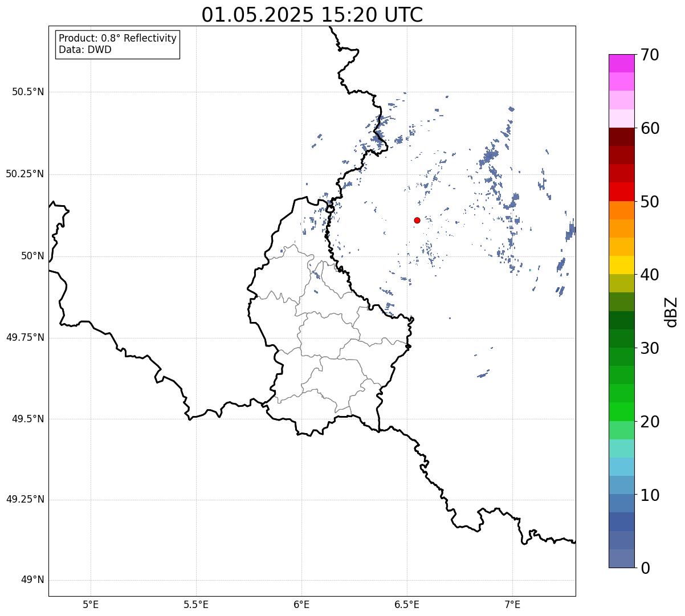
Task: Click the 50.25°N latitude label
Action: [25, 174]
